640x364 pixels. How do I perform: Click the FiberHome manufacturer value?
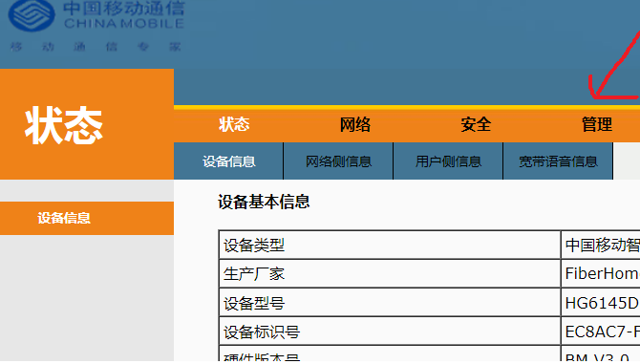(602, 273)
